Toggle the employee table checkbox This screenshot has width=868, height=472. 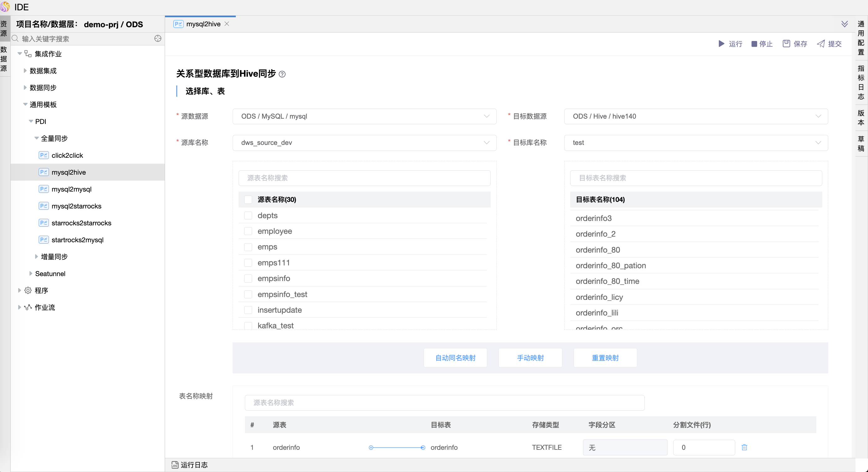coord(248,231)
